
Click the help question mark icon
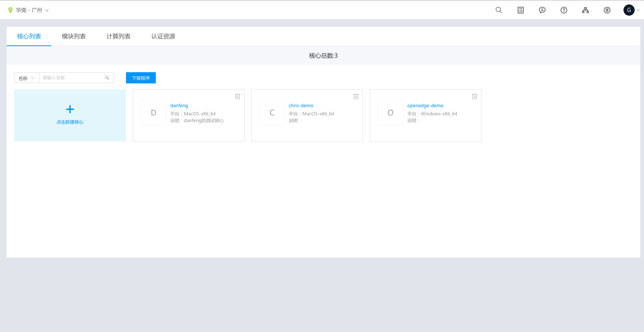pyautogui.click(x=563, y=10)
